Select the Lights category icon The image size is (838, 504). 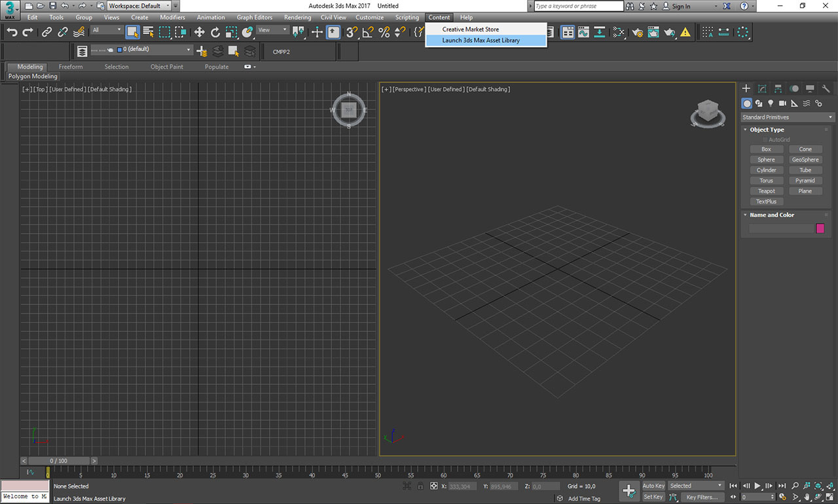771,103
